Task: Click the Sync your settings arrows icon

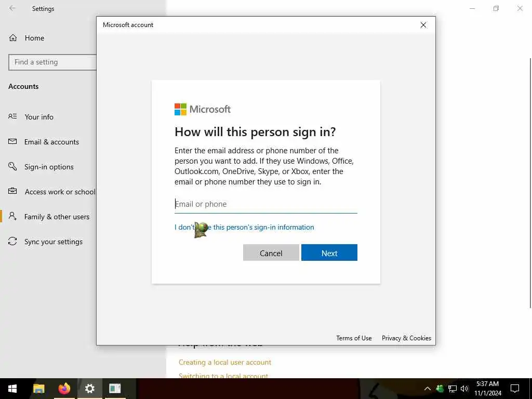Action: point(12,241)
